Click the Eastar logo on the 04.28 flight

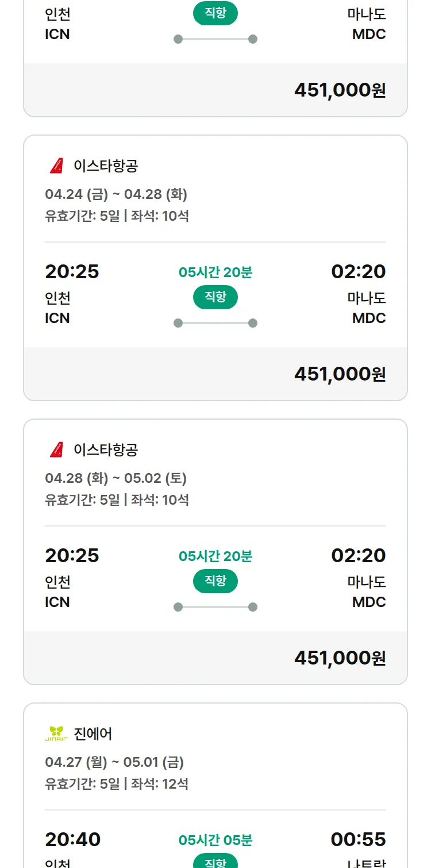[x=56, y=450]
